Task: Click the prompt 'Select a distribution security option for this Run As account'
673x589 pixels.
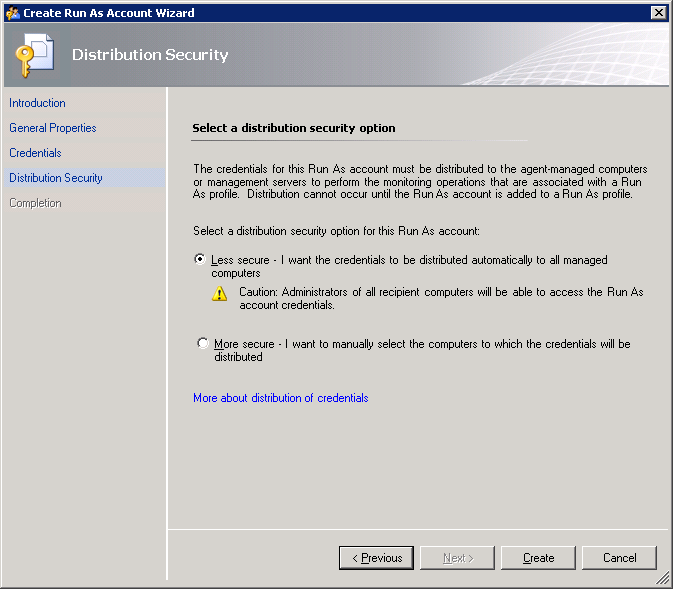Action: (x=336, y=231)
